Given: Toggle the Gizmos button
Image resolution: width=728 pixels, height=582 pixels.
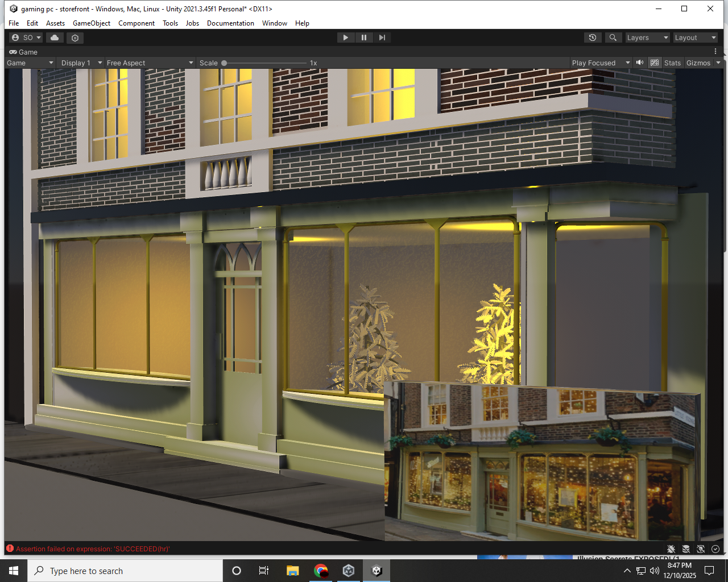Looking at the screenshot, I should tap(698, 63).
